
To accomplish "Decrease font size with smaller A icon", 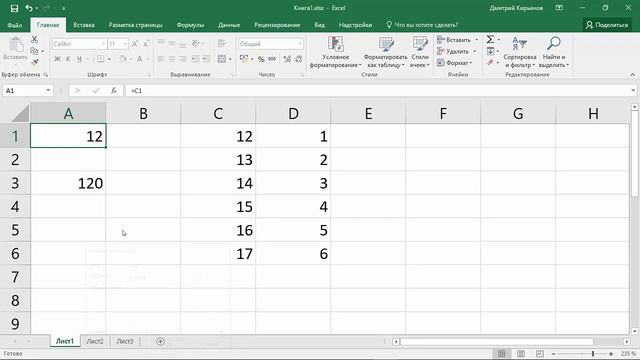I will tap(146, 44).
